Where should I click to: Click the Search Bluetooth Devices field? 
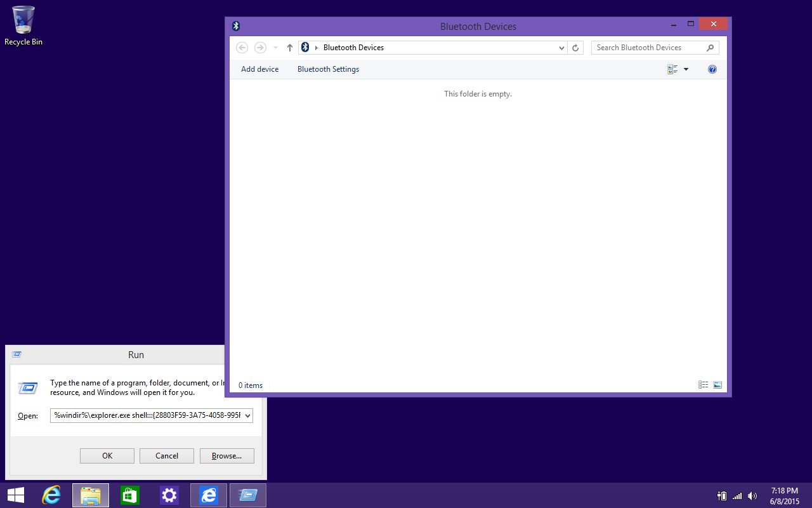coord(647,48)
